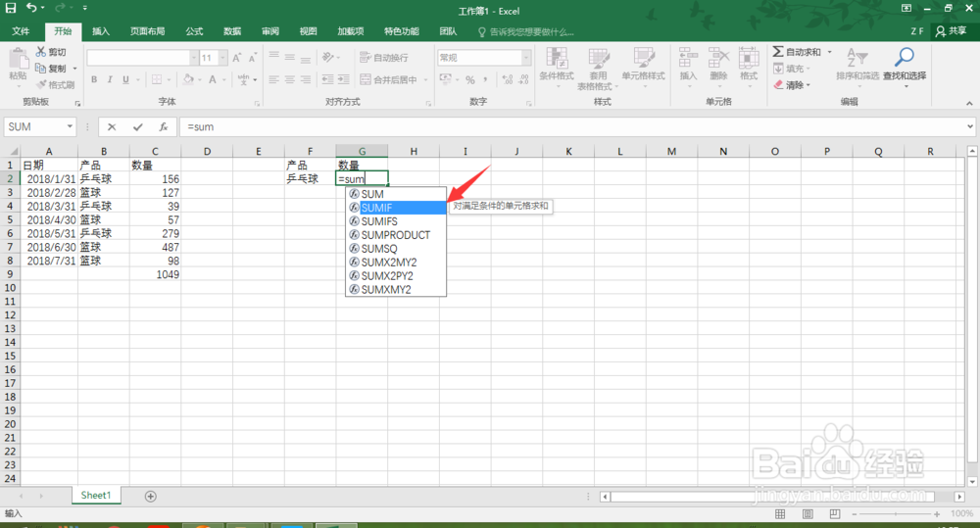Screen dimensions: 980x528
Task: Toggle Bold formatting button
Action: pyautogui.click(x=94, y=79)
